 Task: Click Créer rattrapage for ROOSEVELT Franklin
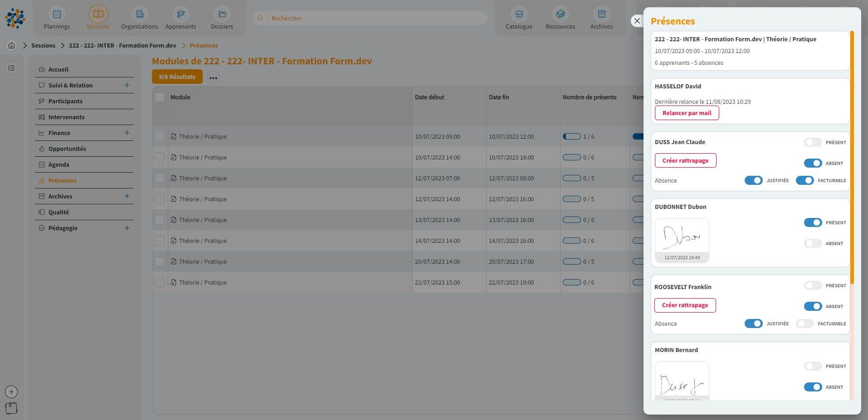[x=685, y=305]
